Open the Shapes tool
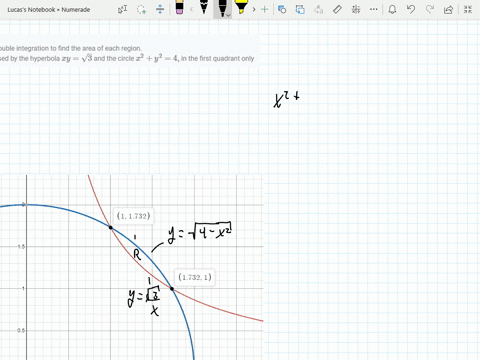 [282, 9]
